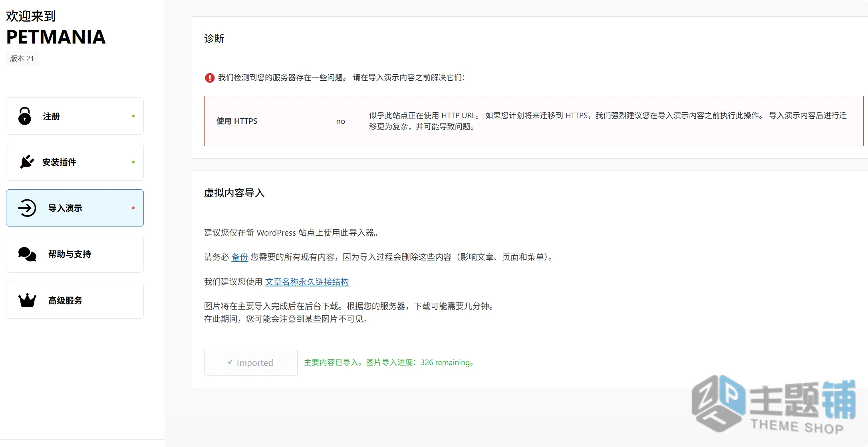Click the 建议您仅在新 WordPress sentence
This screenshot has width=868, height=447.
(291, 233)
